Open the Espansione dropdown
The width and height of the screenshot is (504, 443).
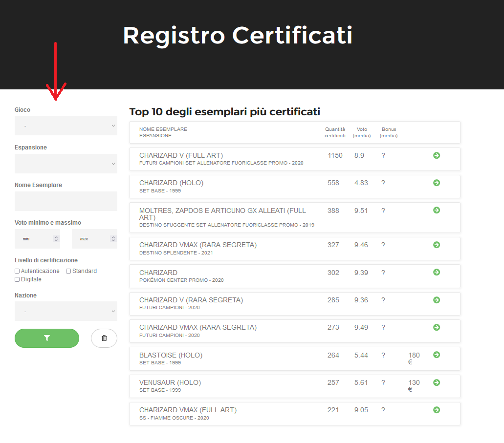tap(66, 164)
